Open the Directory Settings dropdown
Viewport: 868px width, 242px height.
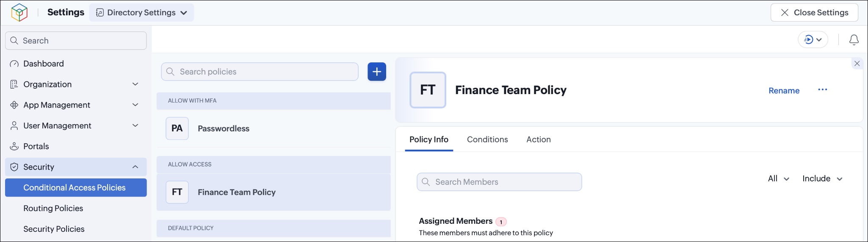(x=141, y=13)
